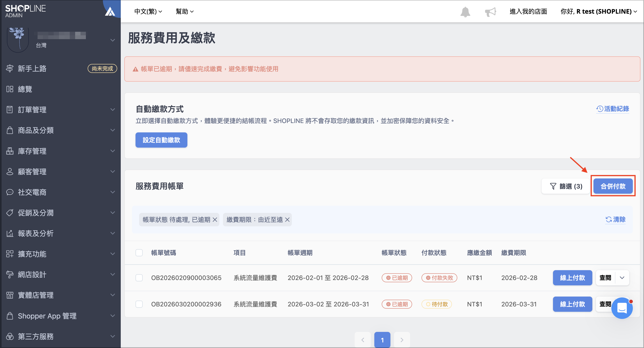Image resolution: width=644 pixels, height=348 pixels.
Task: Open the 中文(繁) language dropdown
Action: click(x=148, y=11)
